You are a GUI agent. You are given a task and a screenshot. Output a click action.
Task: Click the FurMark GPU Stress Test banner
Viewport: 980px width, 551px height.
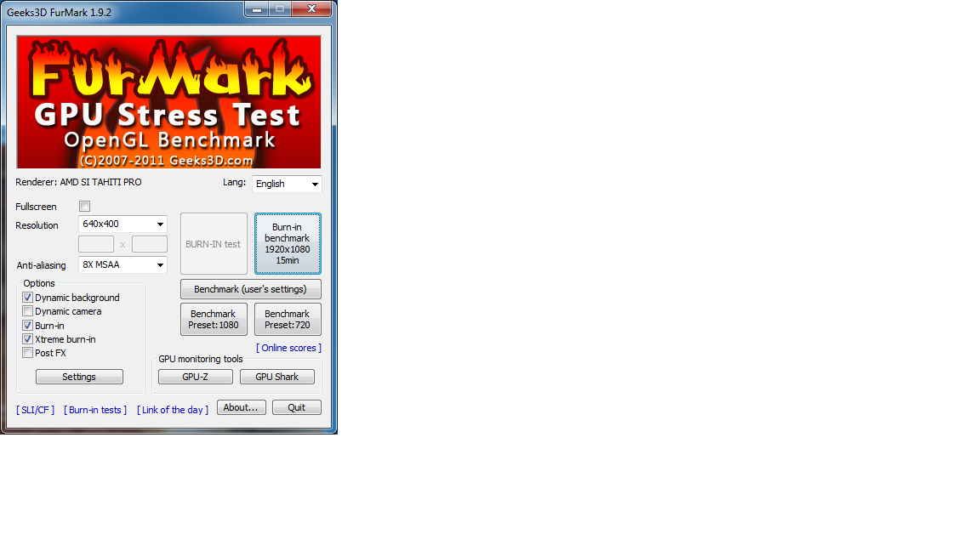168,102
